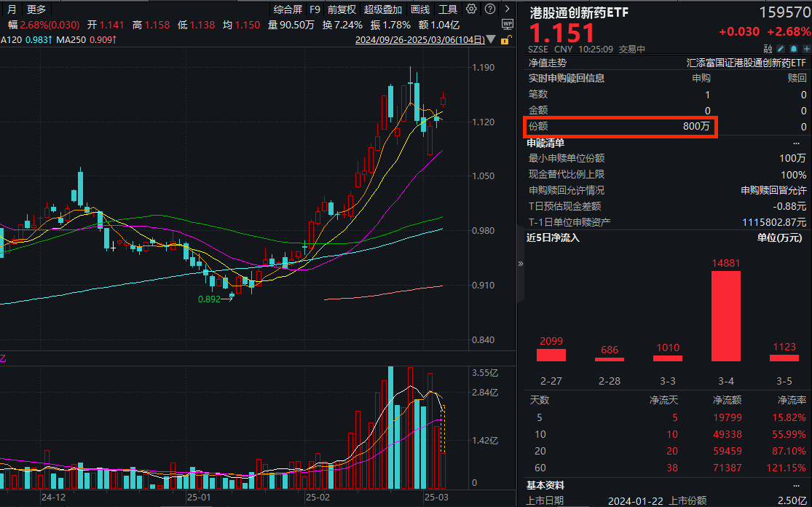Click the help question mark icon
The height and width of the screenshot is (507, 812).
click(490, 9)
